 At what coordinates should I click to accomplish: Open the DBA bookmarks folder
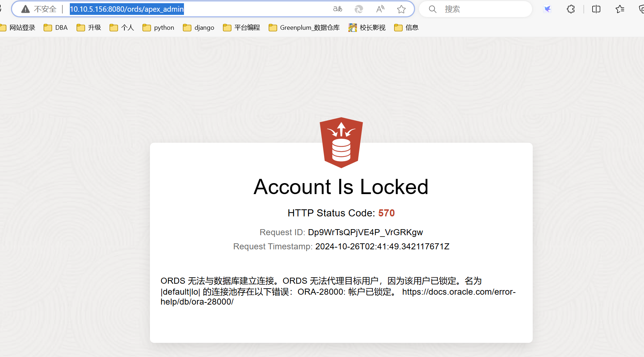pyautogui.click(x=56, y=28)
